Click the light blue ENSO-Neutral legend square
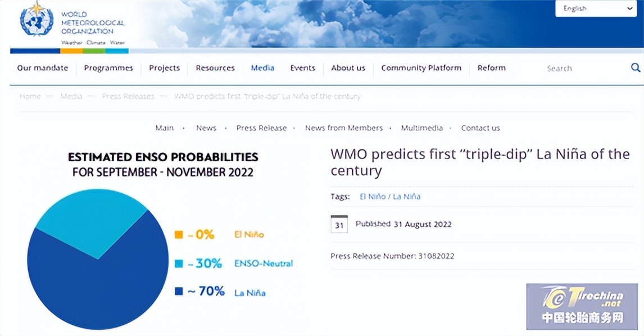Screen dimensions: 644x336 (x=179, y=264)
